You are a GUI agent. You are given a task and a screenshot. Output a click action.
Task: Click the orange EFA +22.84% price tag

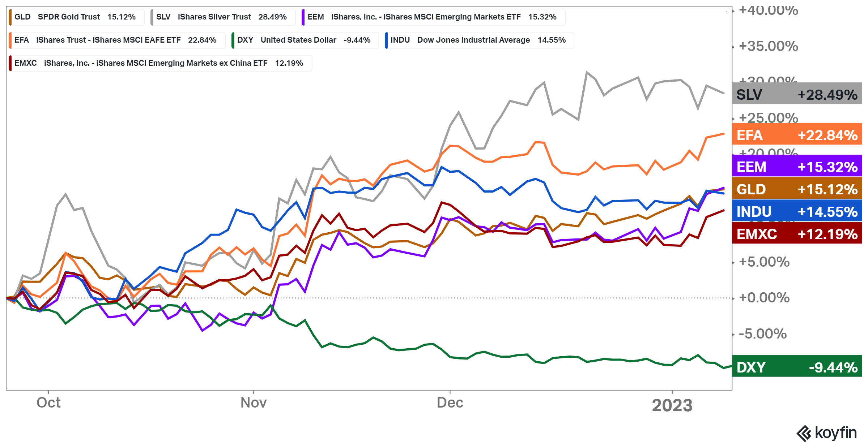click(797, 135)
